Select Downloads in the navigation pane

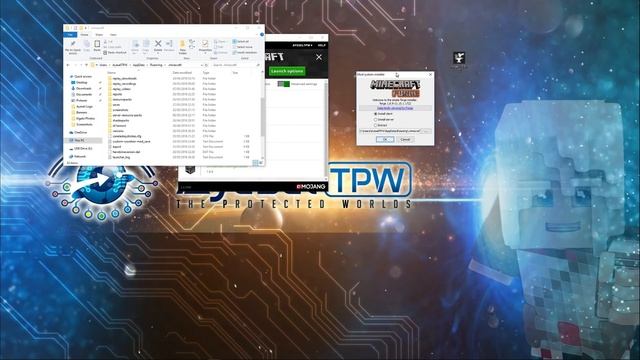[x=84, y=89]
